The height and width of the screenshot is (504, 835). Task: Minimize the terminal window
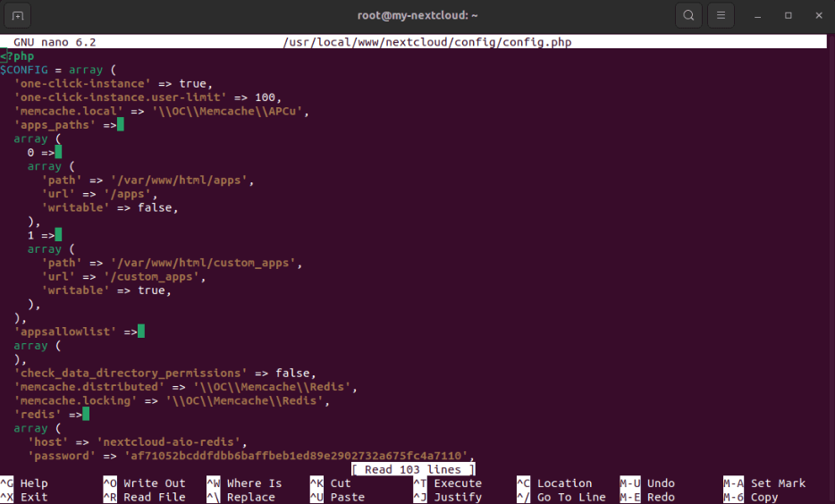(757, 16)
